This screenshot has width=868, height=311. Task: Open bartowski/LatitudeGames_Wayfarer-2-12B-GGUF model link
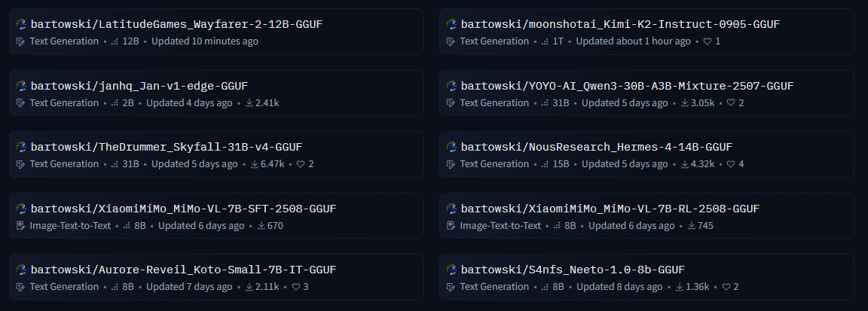(x=176, y=24)
